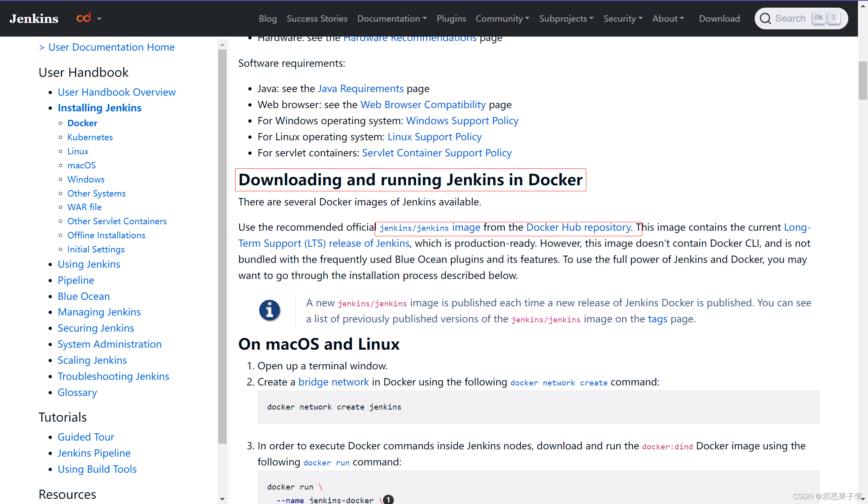Open User Handbook Overview

[117, 92]
